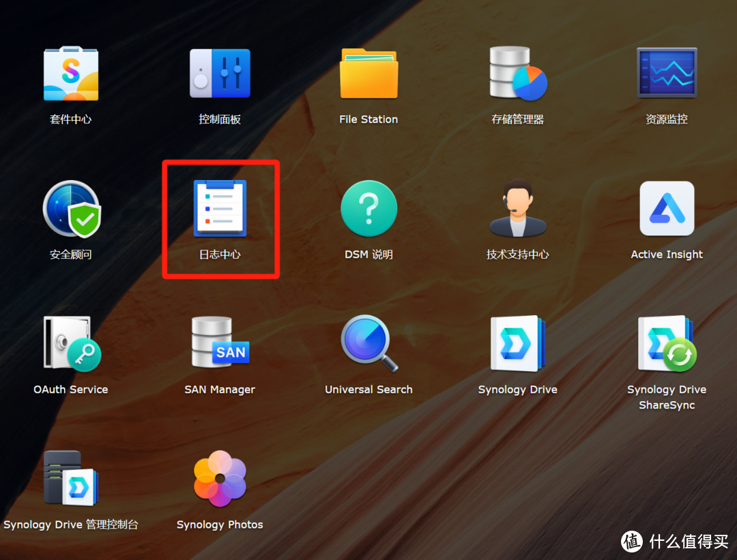Open Synology Drive 管理控制台 icon
The width and height of the screenshot is (737, 560).
(70, 478)
